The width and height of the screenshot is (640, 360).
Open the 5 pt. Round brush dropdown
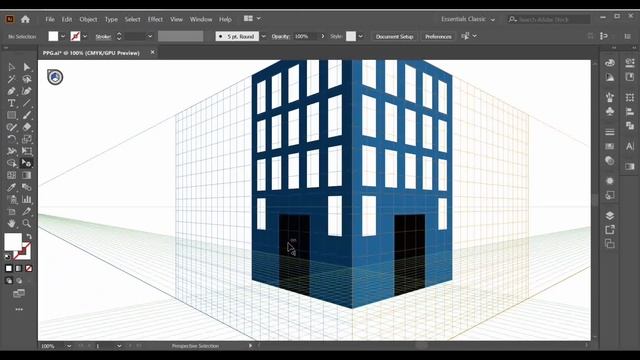263,36
